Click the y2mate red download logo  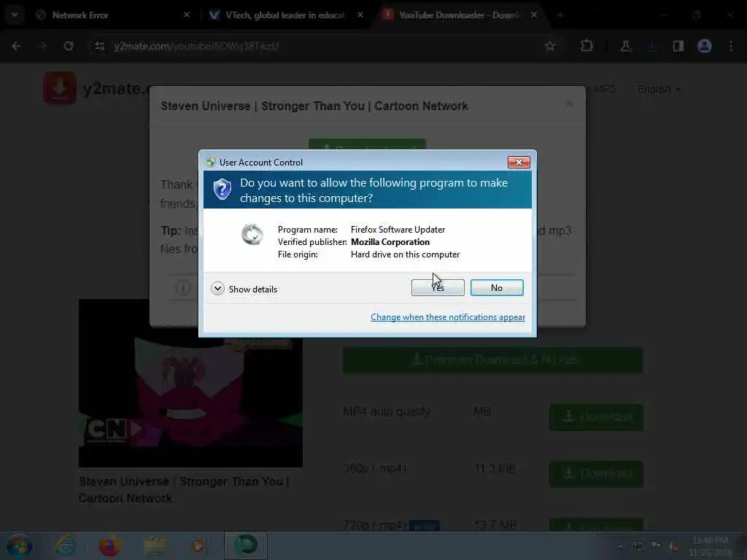[x=60, y=88]
